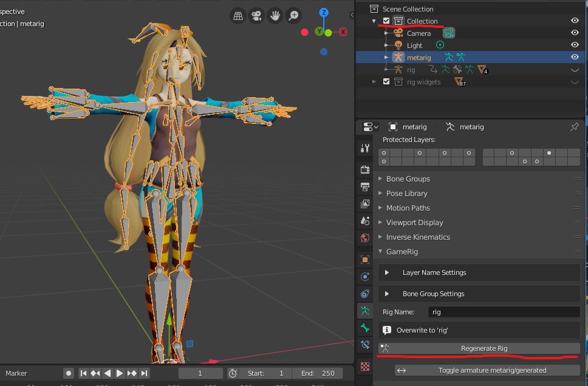
Task: Open the Output properties tab
Action: 365,187
